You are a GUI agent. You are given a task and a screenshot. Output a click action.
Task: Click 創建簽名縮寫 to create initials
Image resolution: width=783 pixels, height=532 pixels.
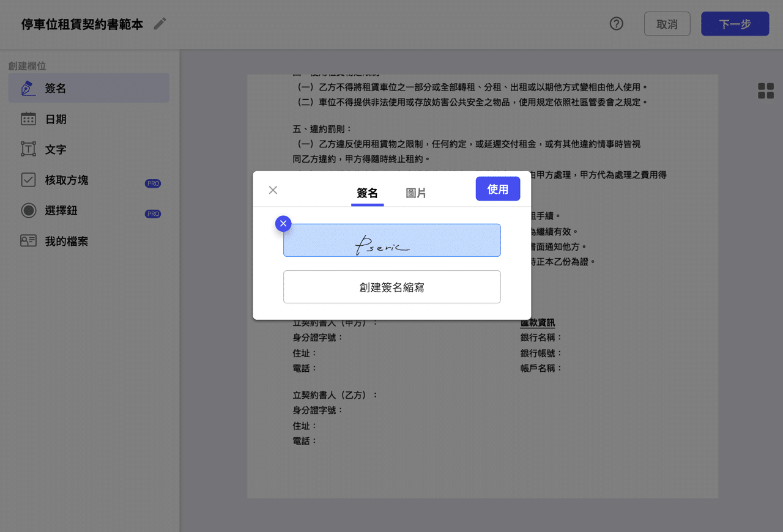[391, 287]
